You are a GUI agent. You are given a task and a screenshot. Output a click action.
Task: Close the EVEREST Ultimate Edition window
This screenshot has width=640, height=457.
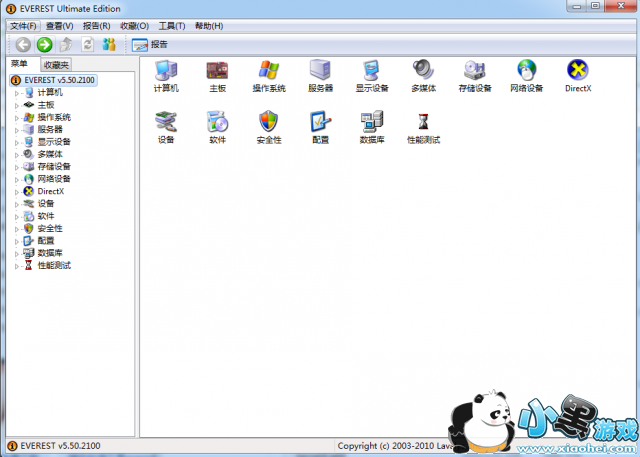(x=621, y=6)
